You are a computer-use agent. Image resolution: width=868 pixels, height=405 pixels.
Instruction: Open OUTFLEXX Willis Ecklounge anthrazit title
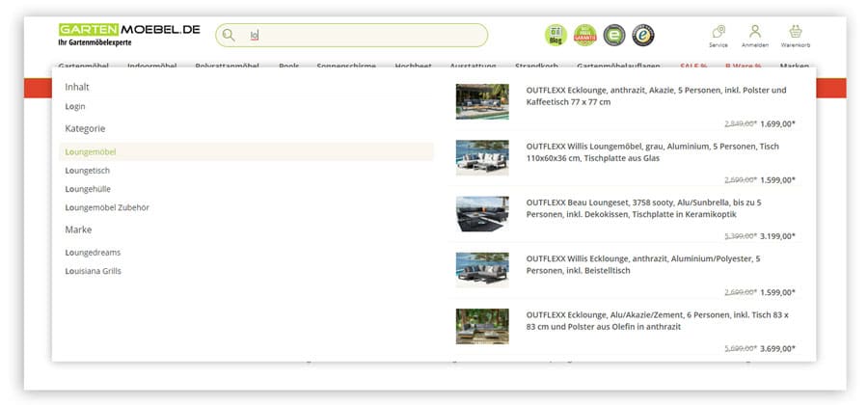coord(643,264)
